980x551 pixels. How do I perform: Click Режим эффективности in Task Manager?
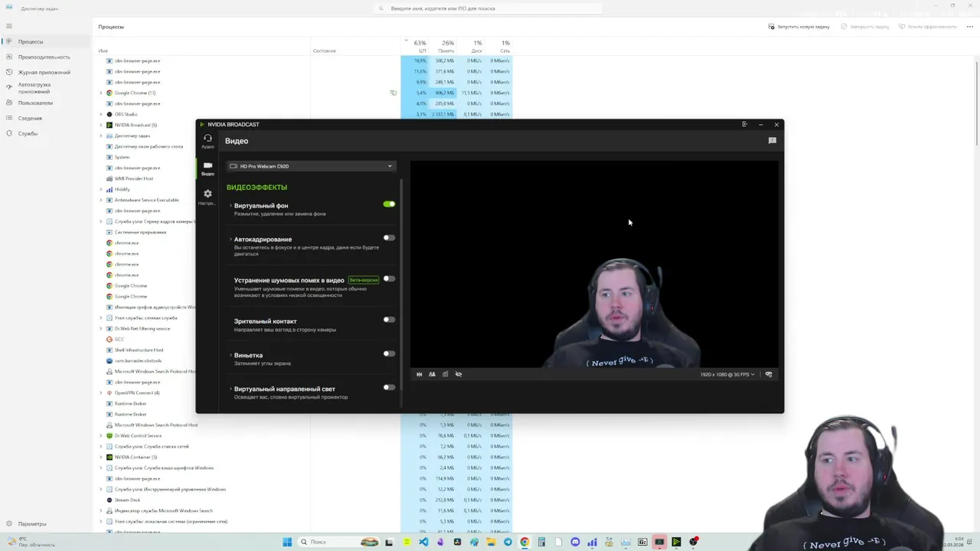[928, 27]
